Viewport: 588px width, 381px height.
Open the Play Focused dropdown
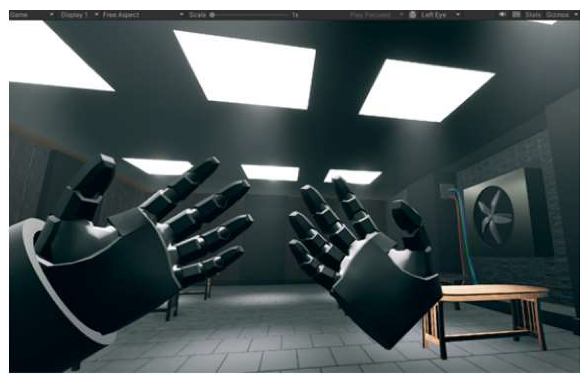click(x=401, y=14)
